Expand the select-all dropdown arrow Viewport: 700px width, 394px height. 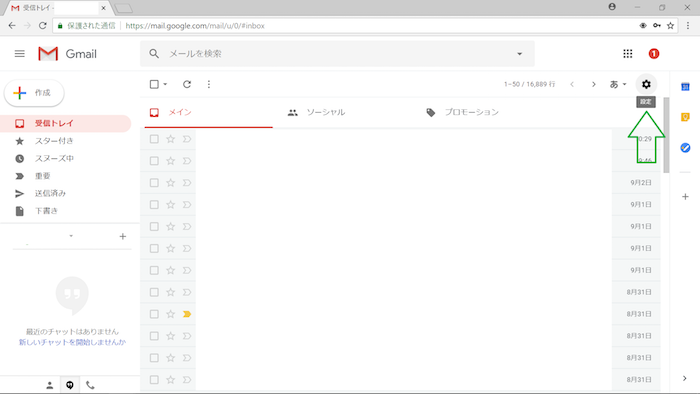[165, 84]
